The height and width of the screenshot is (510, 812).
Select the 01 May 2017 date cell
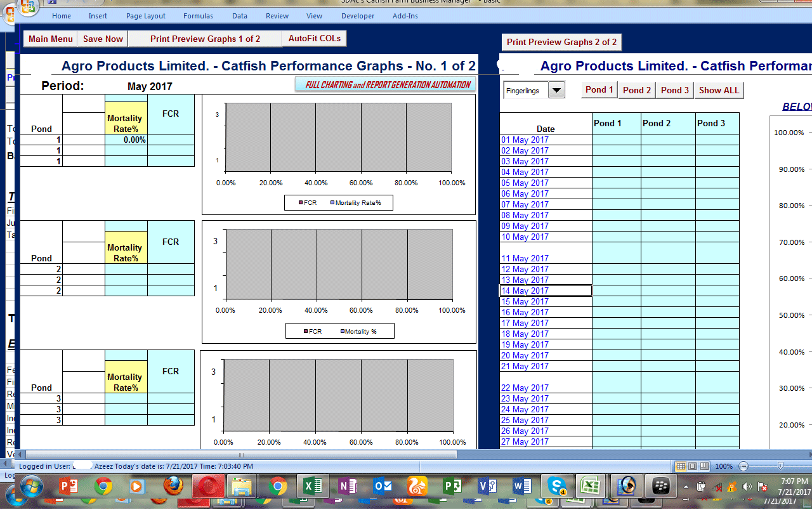pos(546,140)
